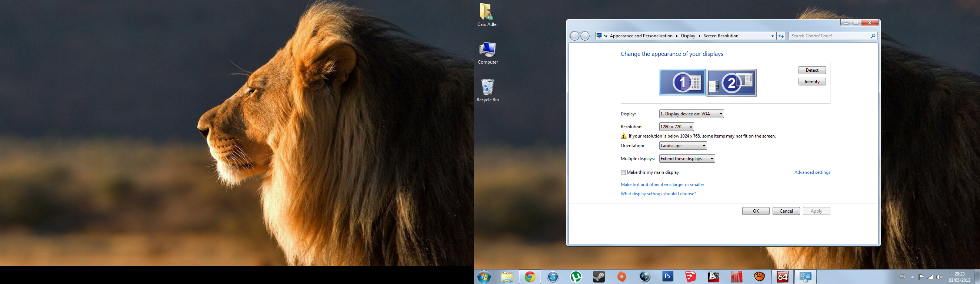Launch SketchUp from the taskbar

point(690,277)
